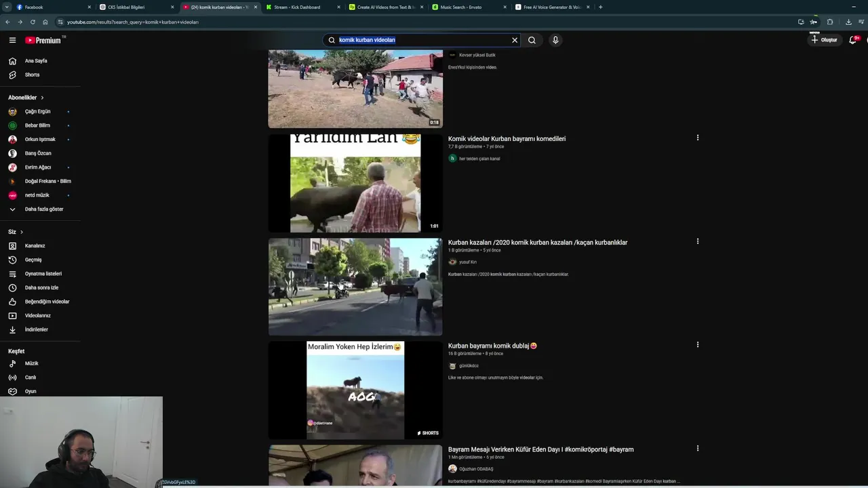868x488 pixels.
Task: Open Daha sonra izle list
Action: [40, 287]
